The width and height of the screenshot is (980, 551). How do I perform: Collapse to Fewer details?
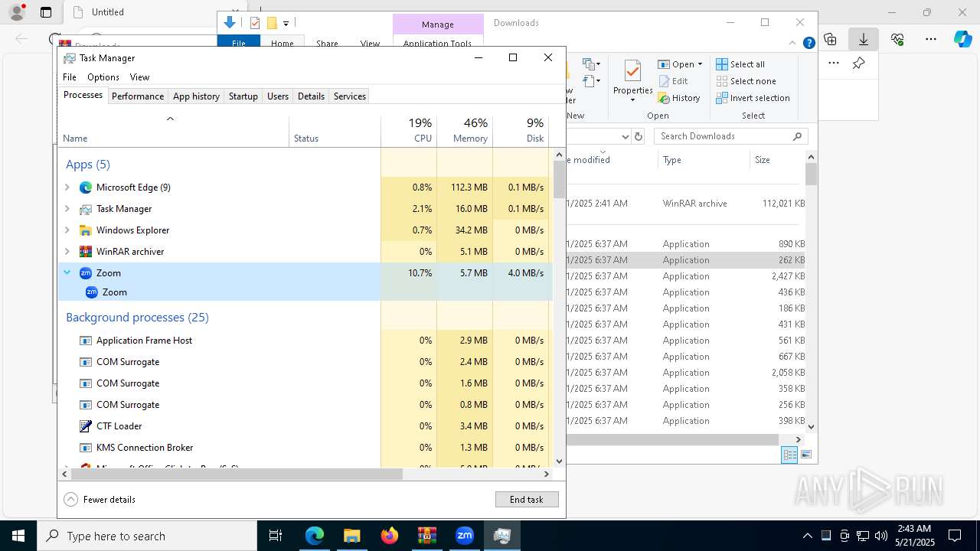(x=100, y=500)
